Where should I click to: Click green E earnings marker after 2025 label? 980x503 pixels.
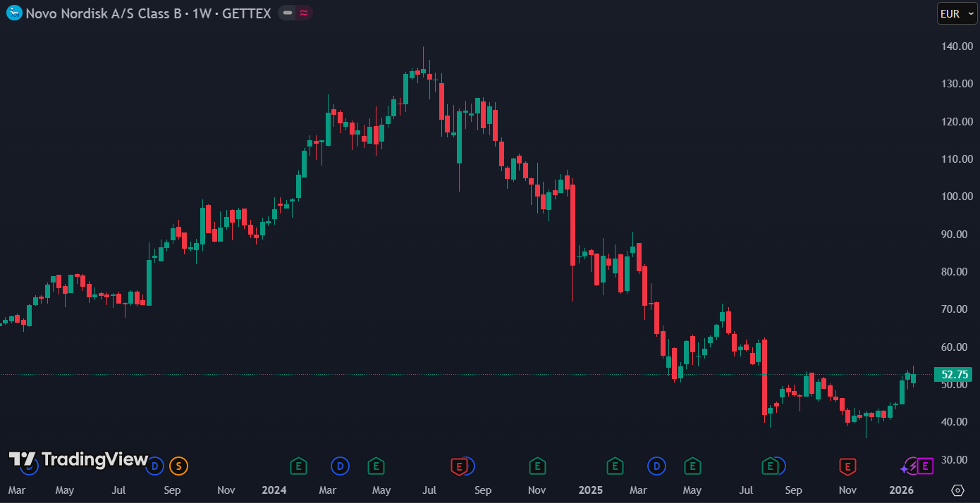(615, 466)
